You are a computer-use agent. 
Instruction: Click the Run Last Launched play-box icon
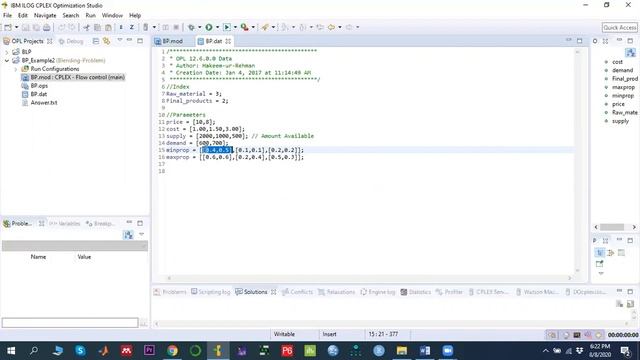click(x=227, y=27)
